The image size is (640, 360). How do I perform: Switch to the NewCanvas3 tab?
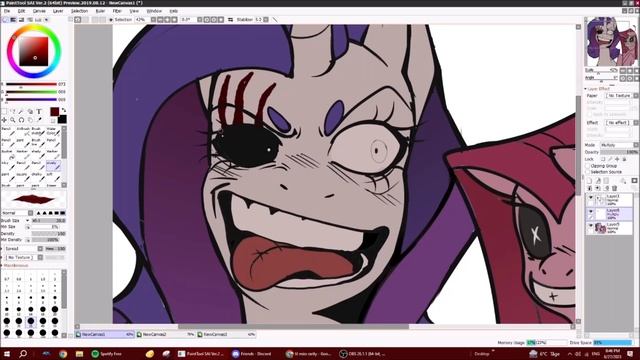[227, 334]
